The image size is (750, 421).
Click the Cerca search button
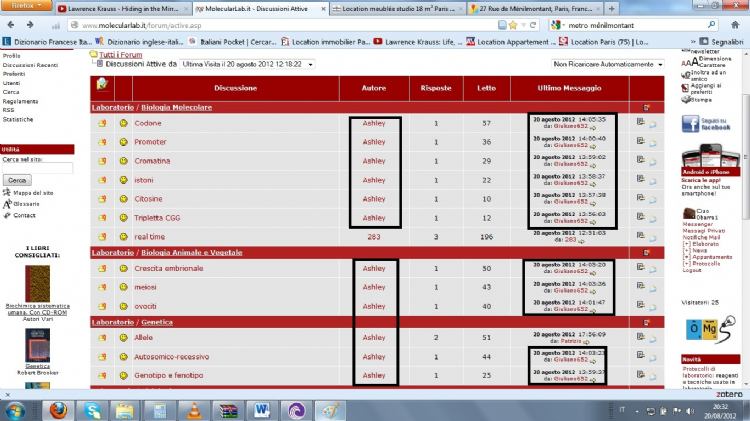tap(17, 180)
